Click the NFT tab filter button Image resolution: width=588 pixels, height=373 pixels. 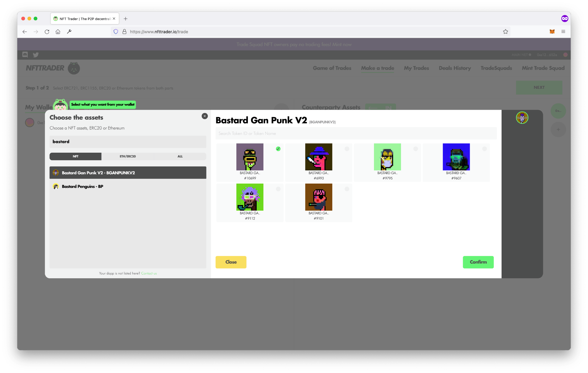[76, 156]
